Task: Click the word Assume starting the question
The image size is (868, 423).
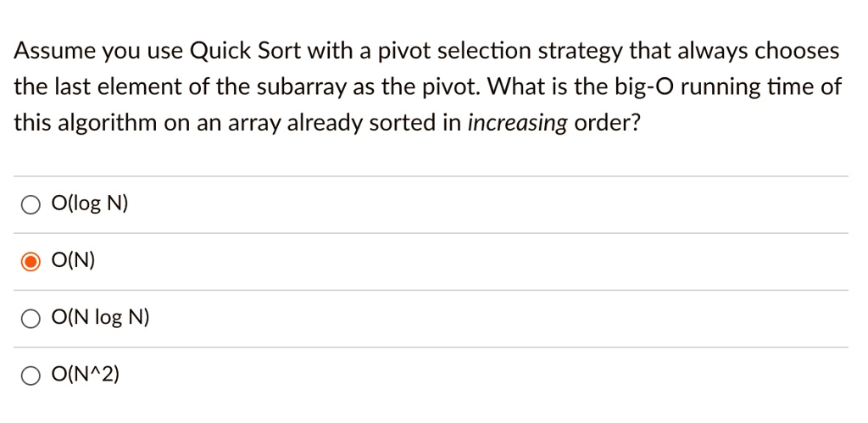Action: click(52, 52)
